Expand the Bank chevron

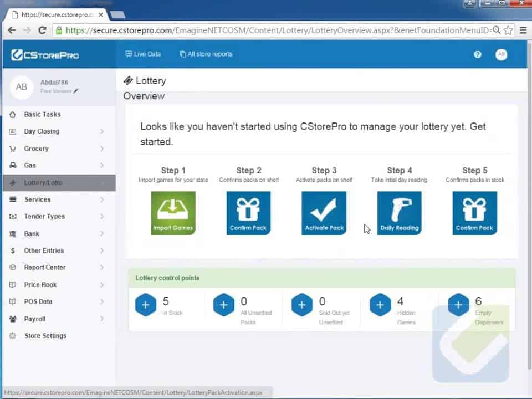click(102, 234)
